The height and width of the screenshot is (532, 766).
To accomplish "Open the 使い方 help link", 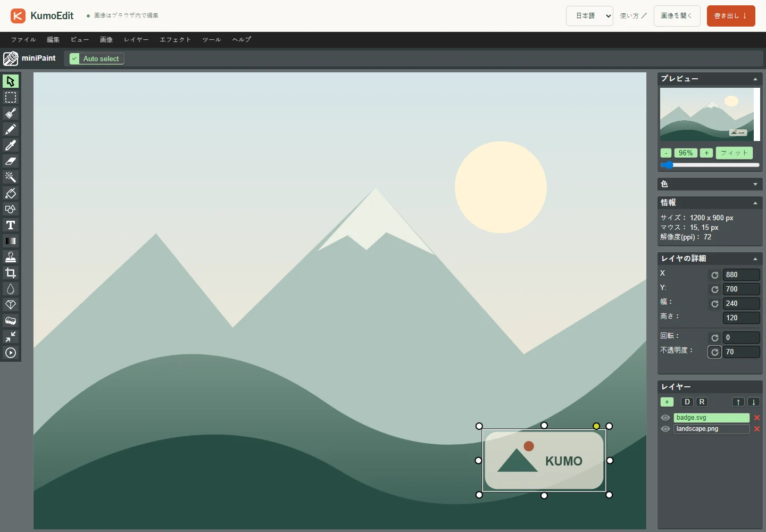I will pyautogui.click(x=634, y=16).
